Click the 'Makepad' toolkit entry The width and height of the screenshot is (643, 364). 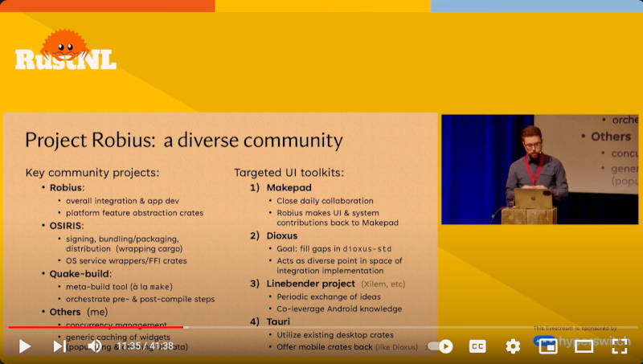point(289,188)
